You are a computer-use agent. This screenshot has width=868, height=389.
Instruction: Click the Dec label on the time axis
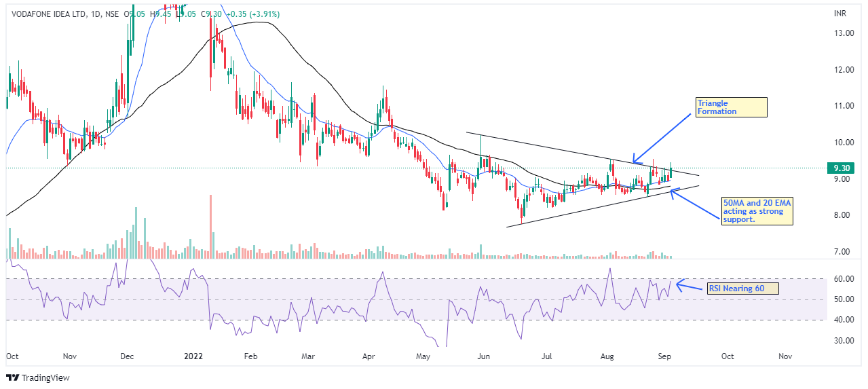coord(128,356)
